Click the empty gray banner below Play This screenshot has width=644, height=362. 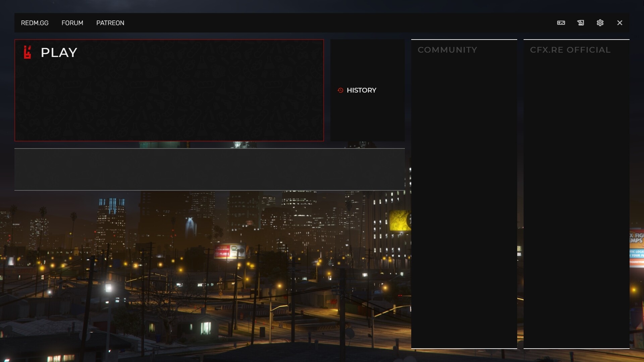click(x=209, y=169)
